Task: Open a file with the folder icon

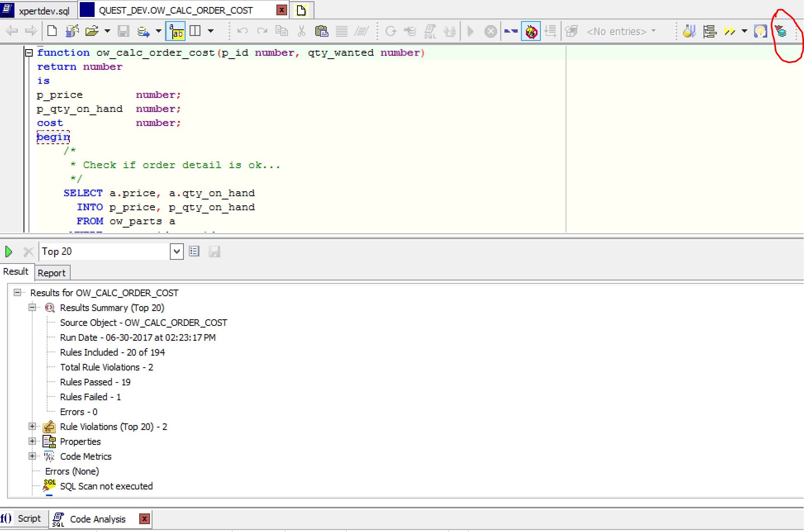Action: [x=92, y=31]
